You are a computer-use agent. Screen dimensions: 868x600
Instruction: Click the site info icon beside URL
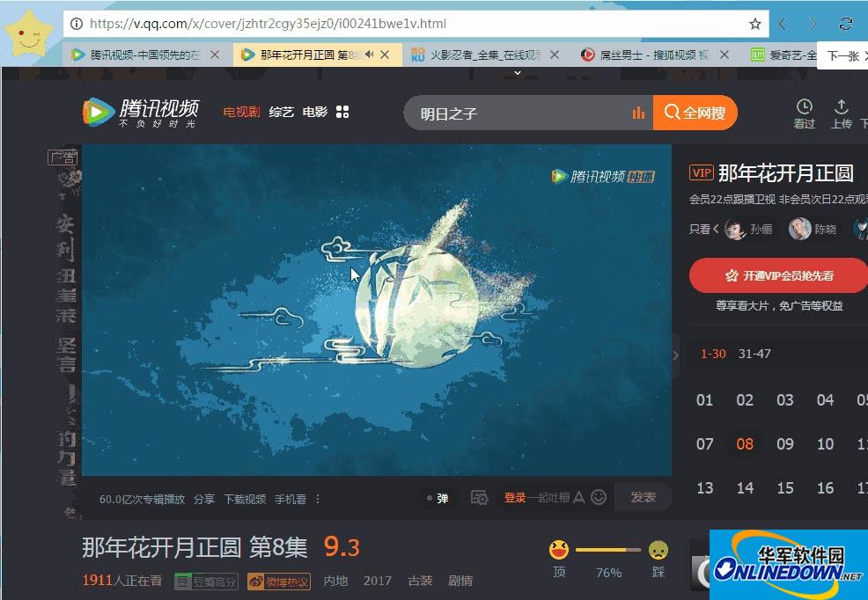[77, 23]
